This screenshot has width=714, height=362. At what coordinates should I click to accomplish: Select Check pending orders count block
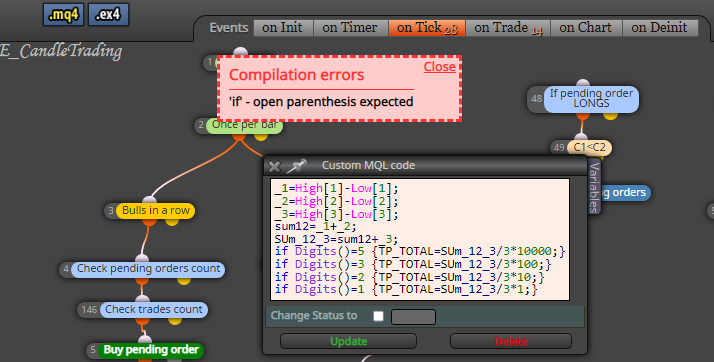pos(148,269)
